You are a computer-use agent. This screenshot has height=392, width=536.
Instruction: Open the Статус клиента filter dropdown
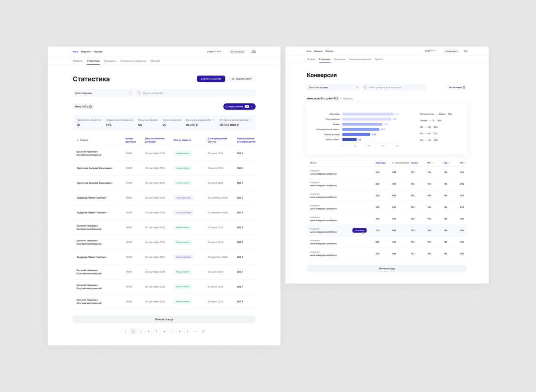[239, 107]
